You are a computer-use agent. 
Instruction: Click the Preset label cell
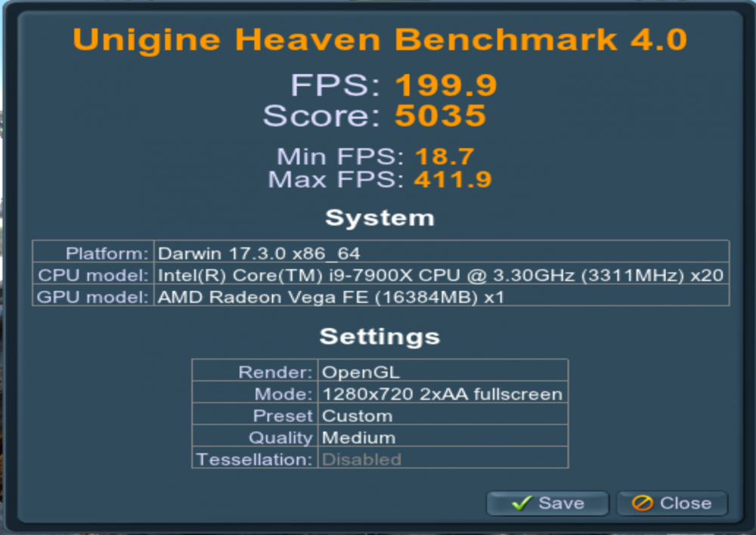pyautogui.click(x=255, y=414)
